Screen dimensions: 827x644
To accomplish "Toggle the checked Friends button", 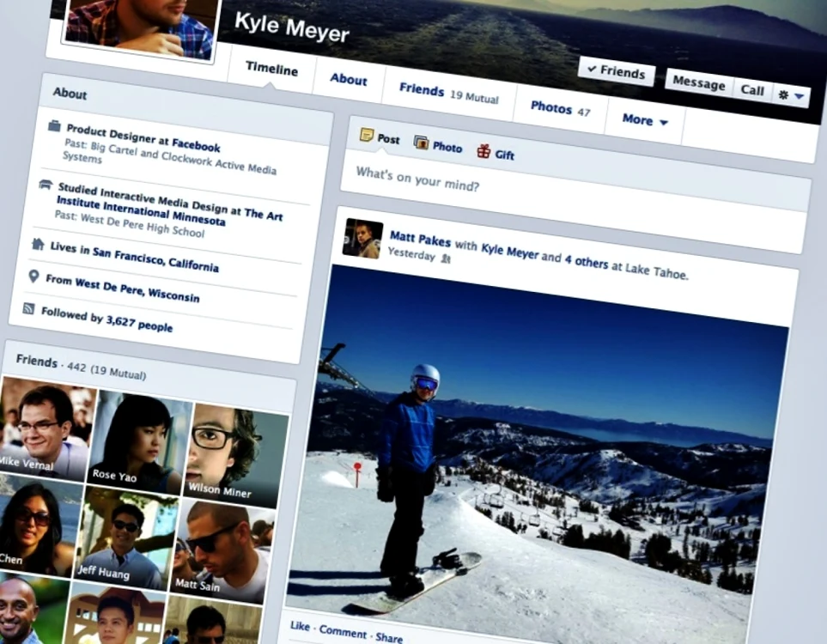I will tap(617, 72).
